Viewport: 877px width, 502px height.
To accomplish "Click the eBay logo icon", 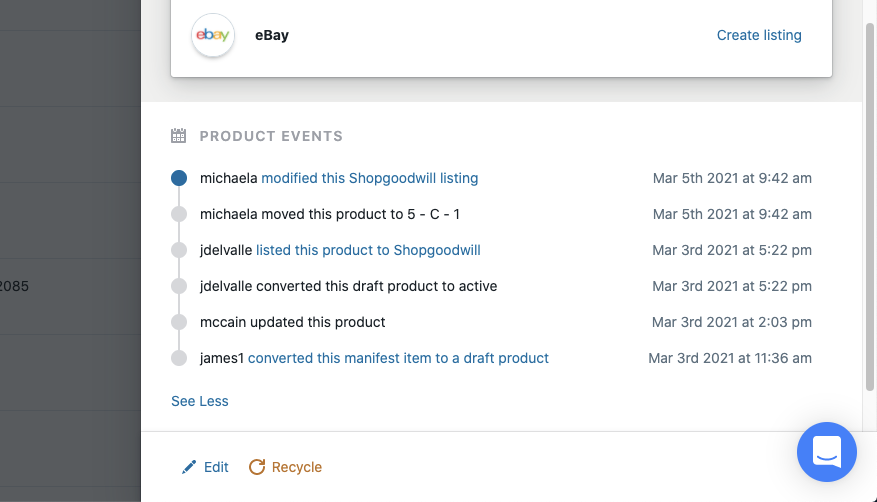I will coord(213,35).
